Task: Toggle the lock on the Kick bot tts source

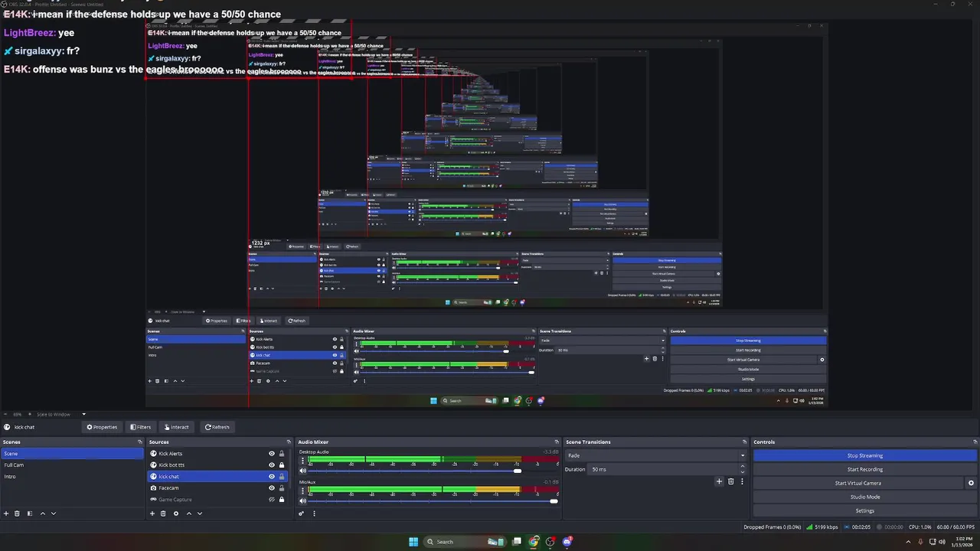Action: click(x=282, y=465)
